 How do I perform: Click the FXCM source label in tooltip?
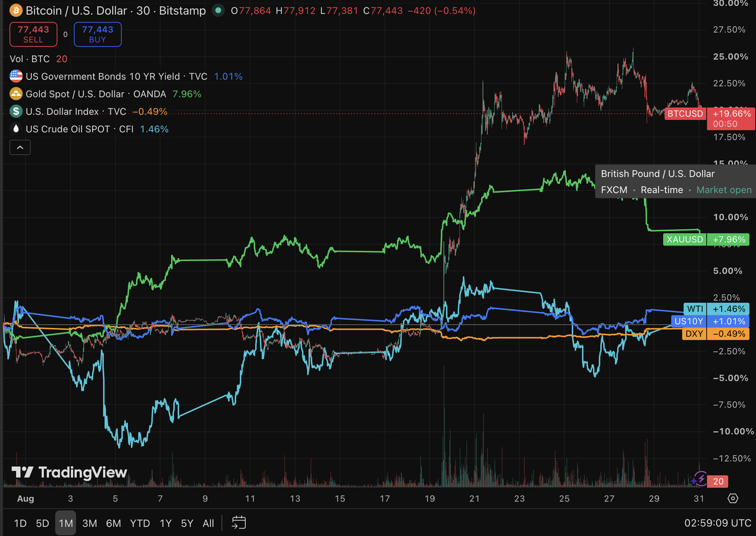[x=614, y=190]
